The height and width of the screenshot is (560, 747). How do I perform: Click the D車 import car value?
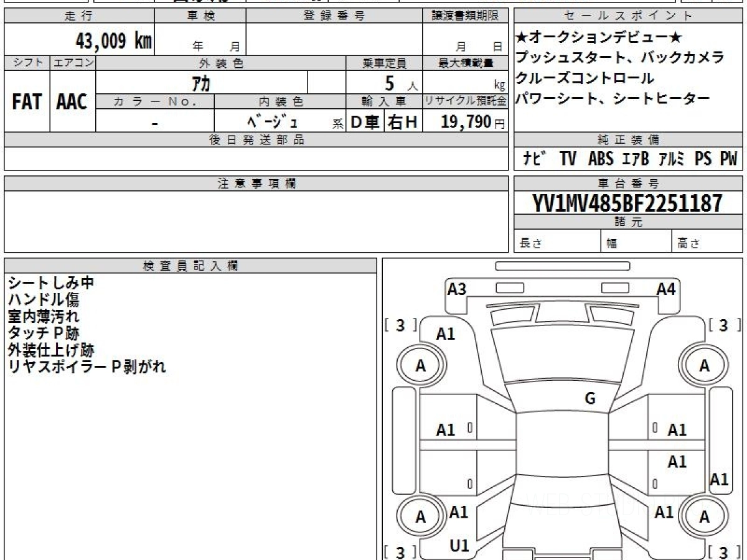coord(365,122)
